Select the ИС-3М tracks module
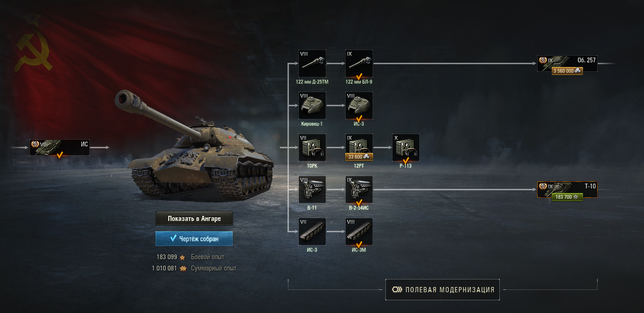The height and width of the screenshot is (313, 644). (x=359, y=231)
